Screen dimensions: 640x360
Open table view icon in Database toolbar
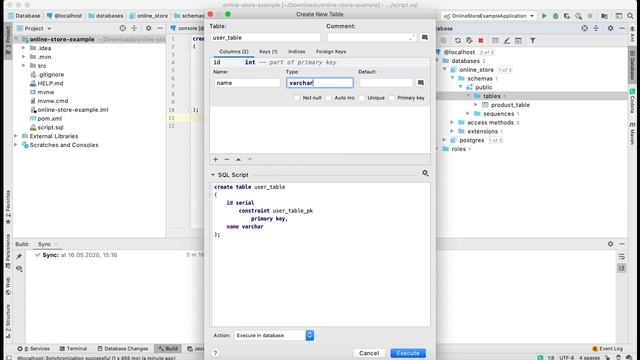pyautogui.click(x=495, y=40)
